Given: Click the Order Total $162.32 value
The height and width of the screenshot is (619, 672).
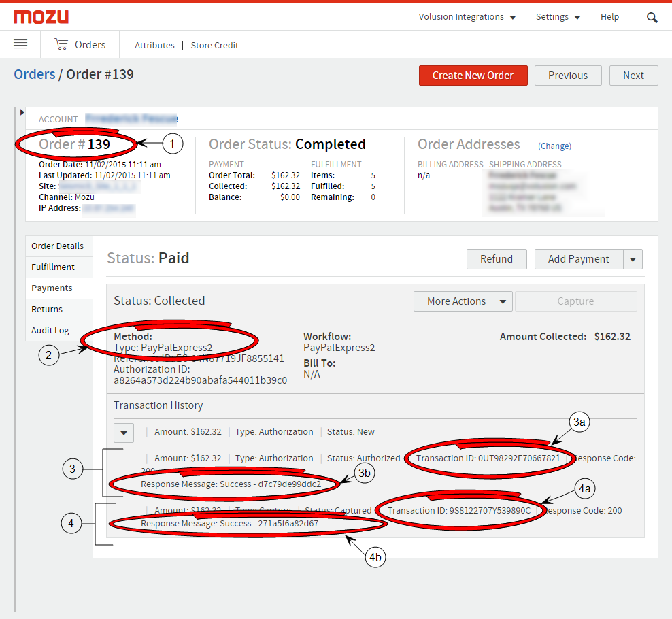Looking at the screenshot, I should click(x=286, y=175).
